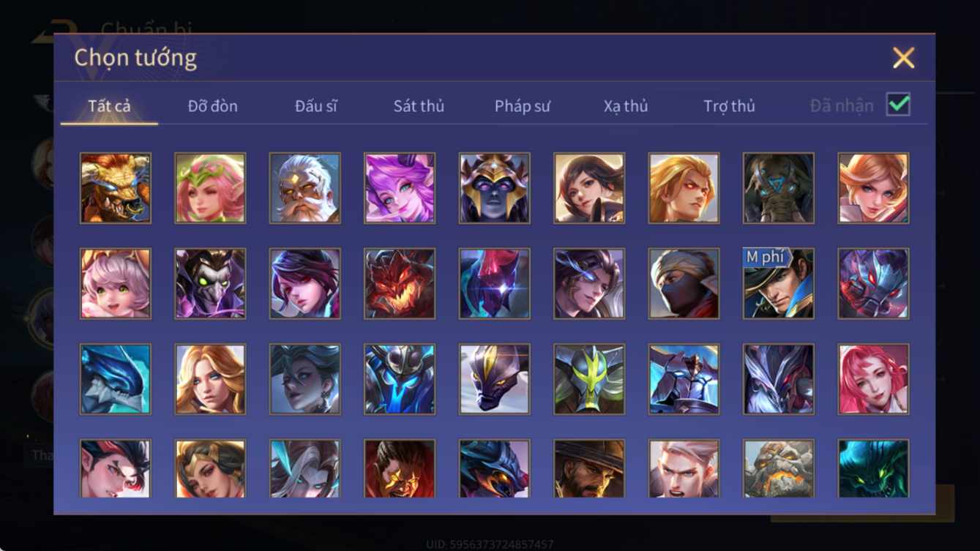Pick the purple-haired girl hero portrait
This screenshot has height=551, width=980.
(400, 188)
